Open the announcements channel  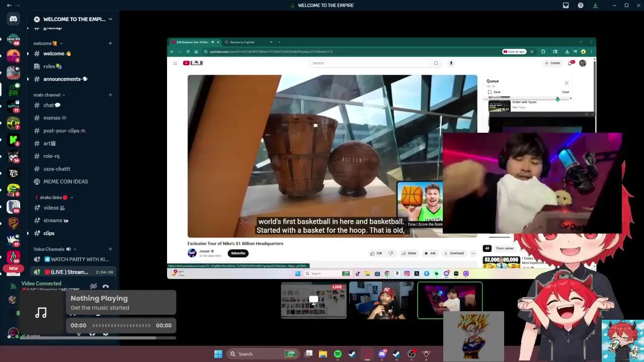click(72, 79)
